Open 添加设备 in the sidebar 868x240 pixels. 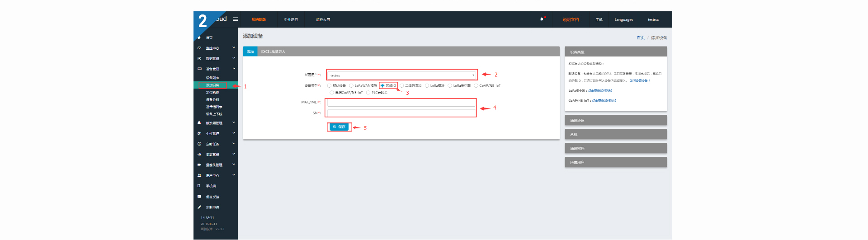pos(212,85)
